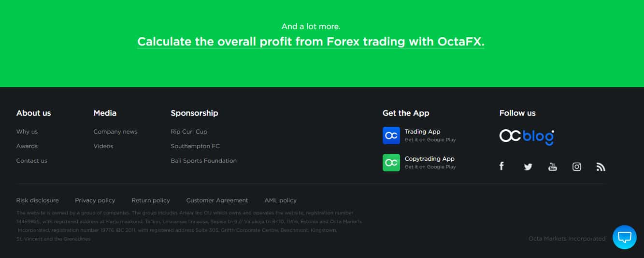Visit the YouTube channel icon
This screenshot has height=258, width=644.
click(x=553, y=167)
